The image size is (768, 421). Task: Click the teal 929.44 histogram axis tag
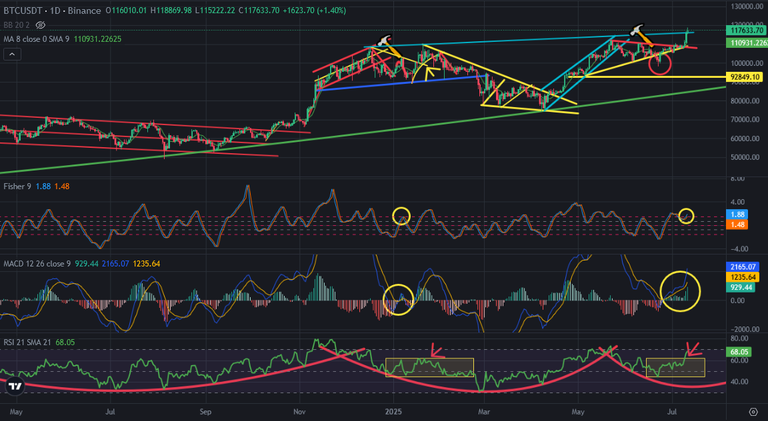coord(741,287)
